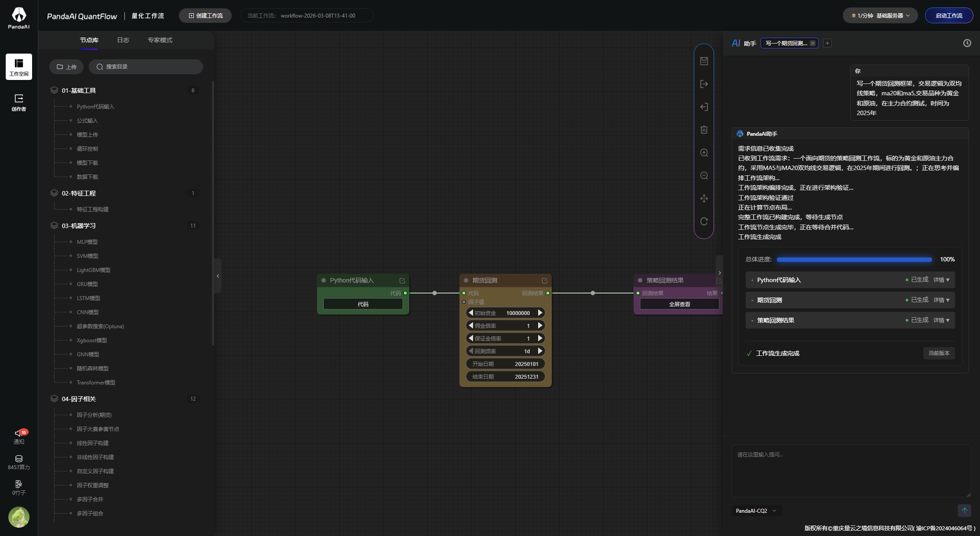Open the 代码 button in Python node
Image resolution: width=980 pixels, height=536 pixels.
[363, 304]
